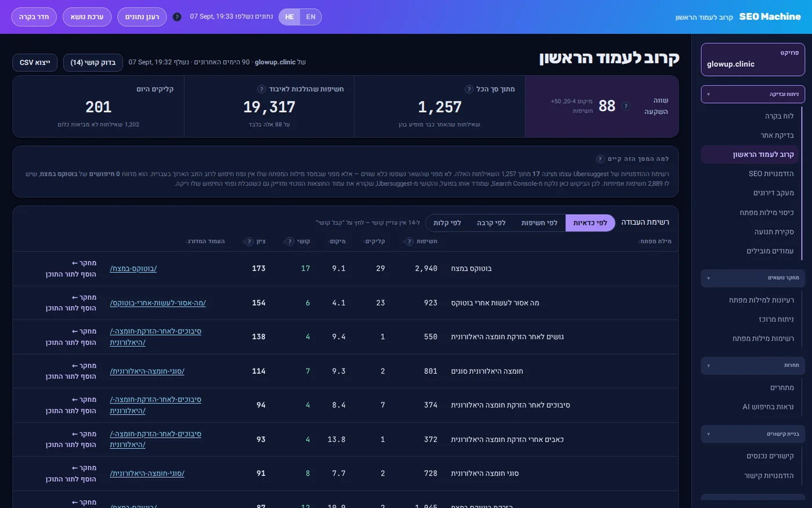
Task: Open הזדמנויות SEO in the sidebar
Action: (x=749, y=174)
